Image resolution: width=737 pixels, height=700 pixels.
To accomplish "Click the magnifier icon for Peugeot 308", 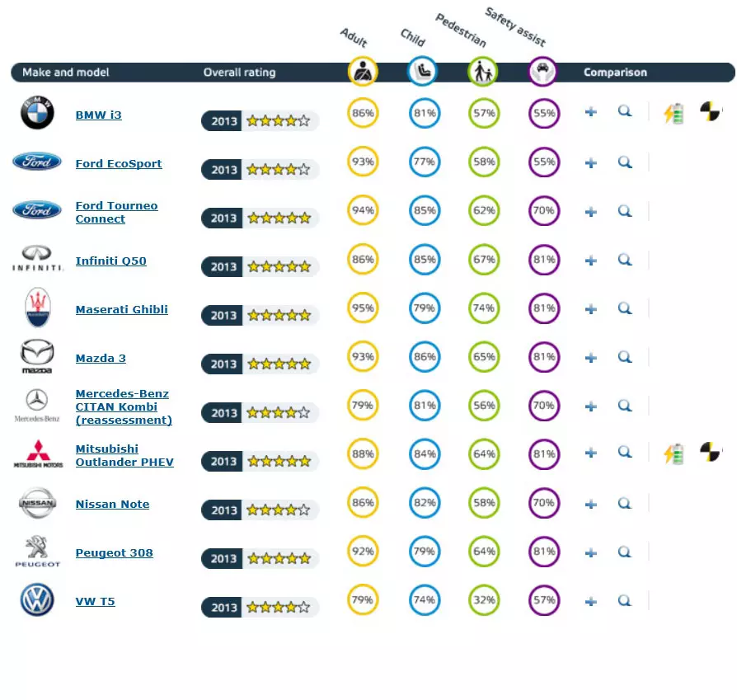I will (625, 552).
